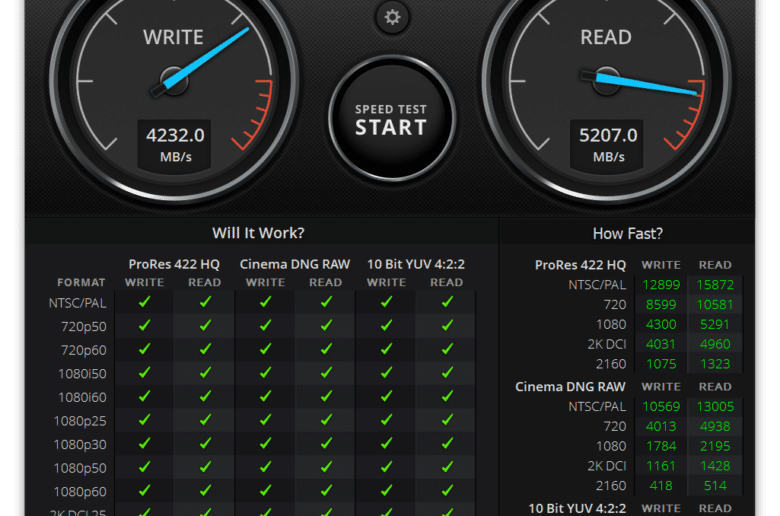The width and height of the screenshot is (780, 516).
Task: Click the FORMAT column label
Action: click(81, 283)
